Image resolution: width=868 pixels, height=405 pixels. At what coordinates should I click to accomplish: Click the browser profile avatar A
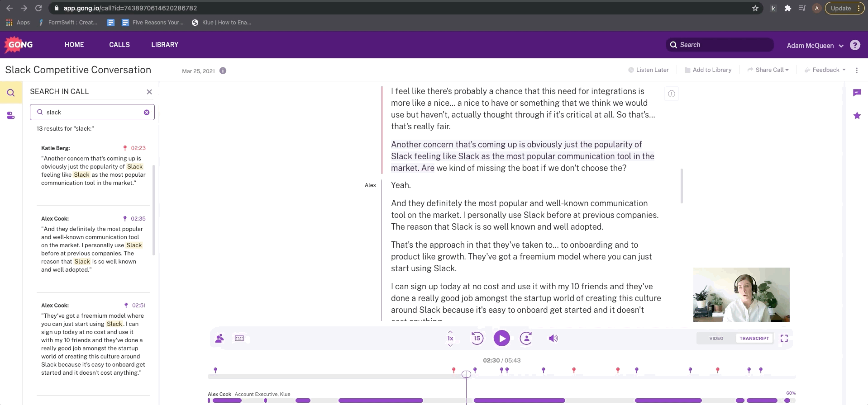point(816,8)
